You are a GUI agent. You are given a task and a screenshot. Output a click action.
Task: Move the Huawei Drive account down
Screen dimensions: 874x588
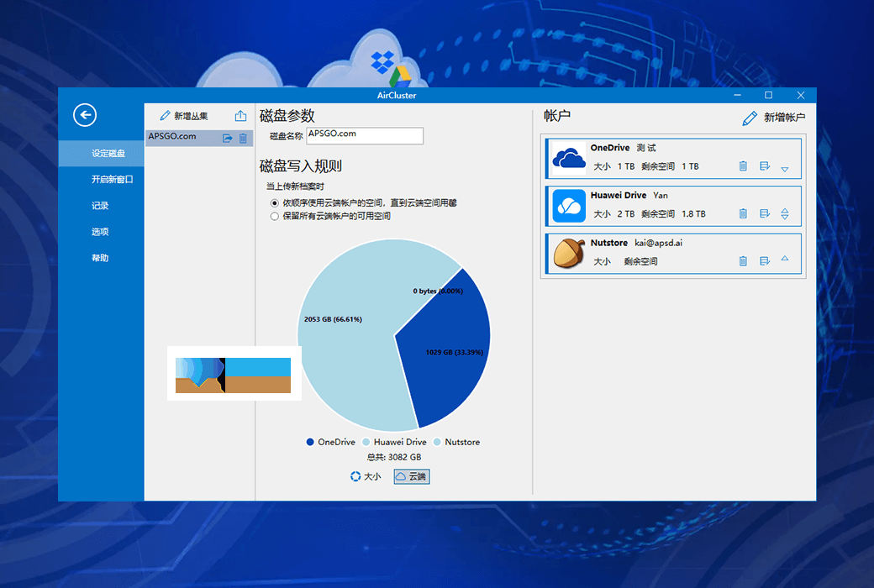(x=785, y=217)
